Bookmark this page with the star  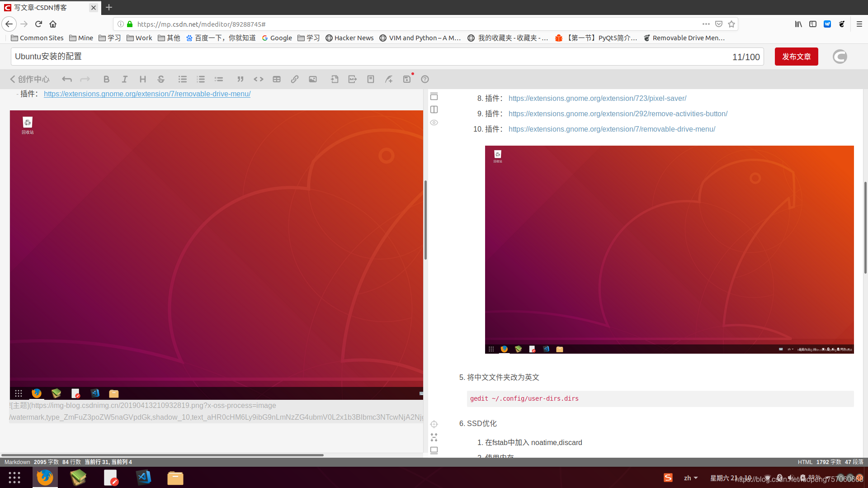731,24
